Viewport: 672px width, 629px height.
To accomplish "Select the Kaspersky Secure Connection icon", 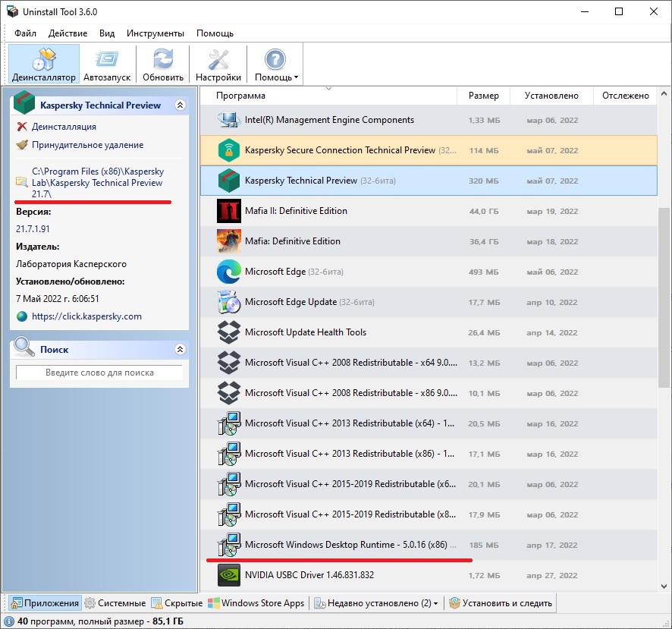I will pos(229,150).
